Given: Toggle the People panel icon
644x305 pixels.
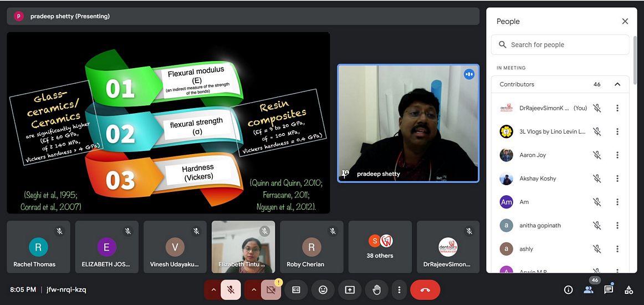Looking at the screenshot, I should coord(589,290).
